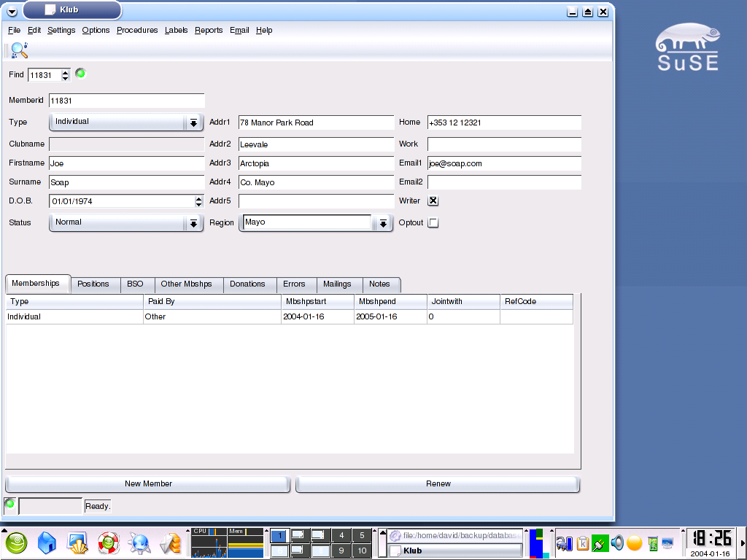Open the blue home folder icon
This screenshot has width=747, height=560.
[47, 542]
